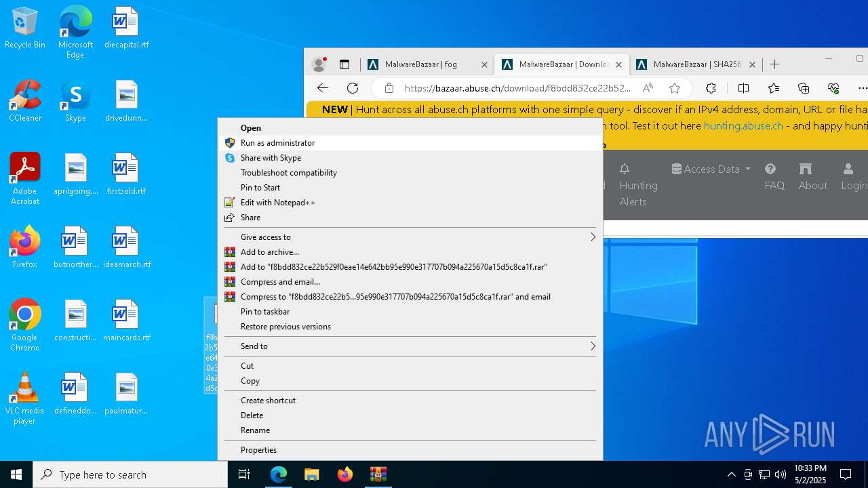Go to FAQ page link
Viewport: 868px width, 488px height.
[x=774, y=177]
